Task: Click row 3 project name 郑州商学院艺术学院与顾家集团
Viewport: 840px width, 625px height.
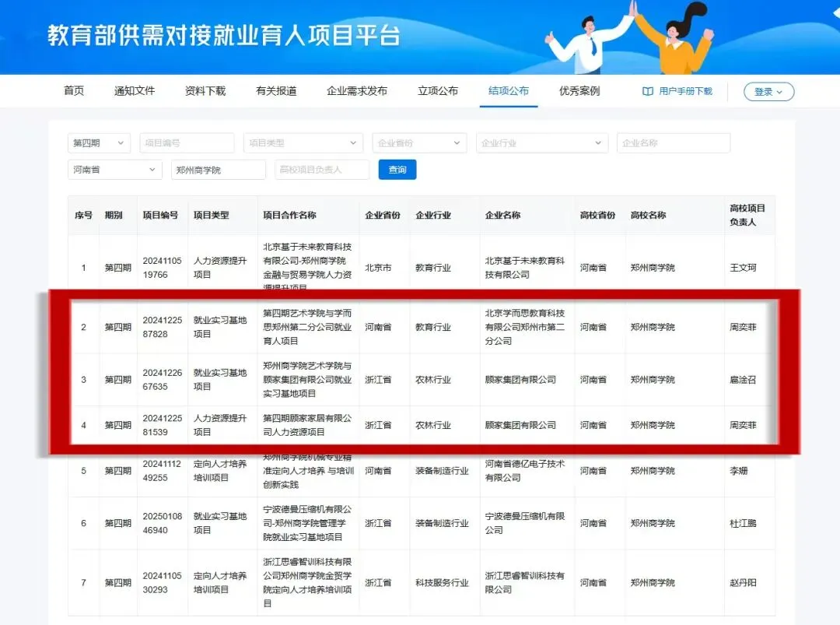Action: [307, 380]
